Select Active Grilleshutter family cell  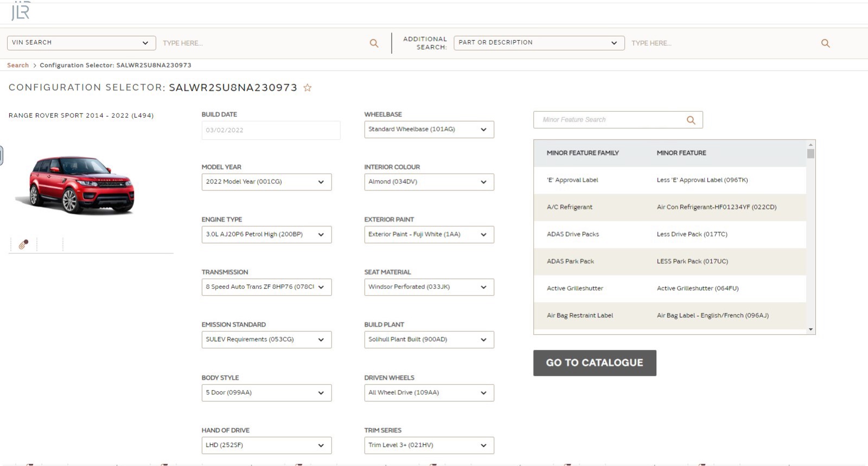[575, 289]
